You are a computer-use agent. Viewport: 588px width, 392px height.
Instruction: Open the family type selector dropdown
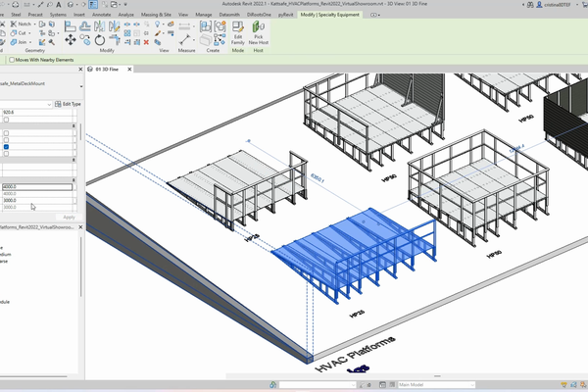(81, 86)
